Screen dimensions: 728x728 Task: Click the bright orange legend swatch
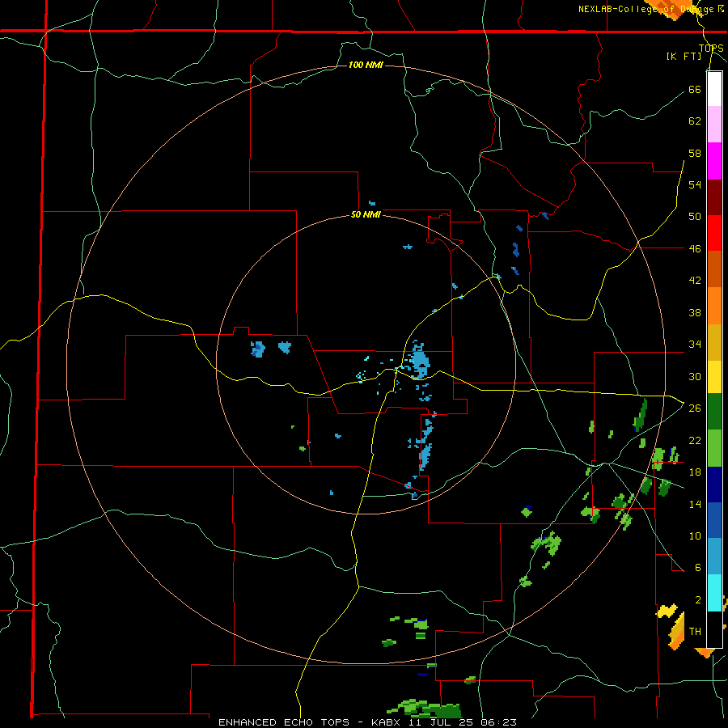(714, 306)
